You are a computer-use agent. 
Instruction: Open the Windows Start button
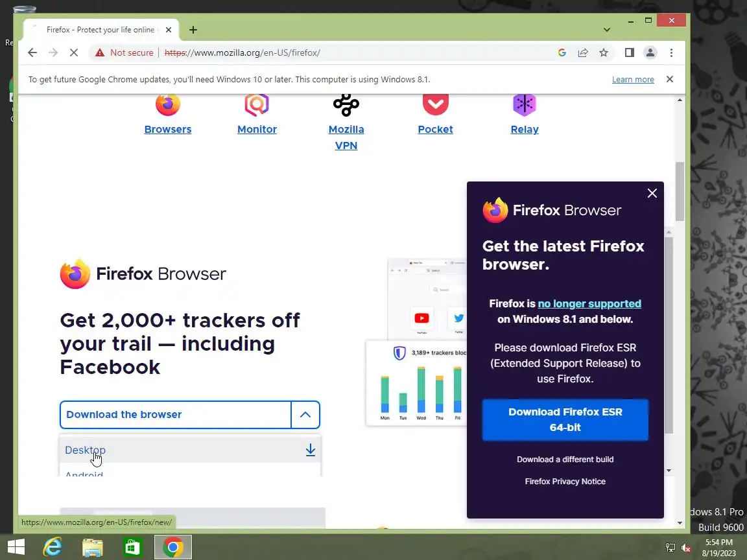[x=16, y=547]
